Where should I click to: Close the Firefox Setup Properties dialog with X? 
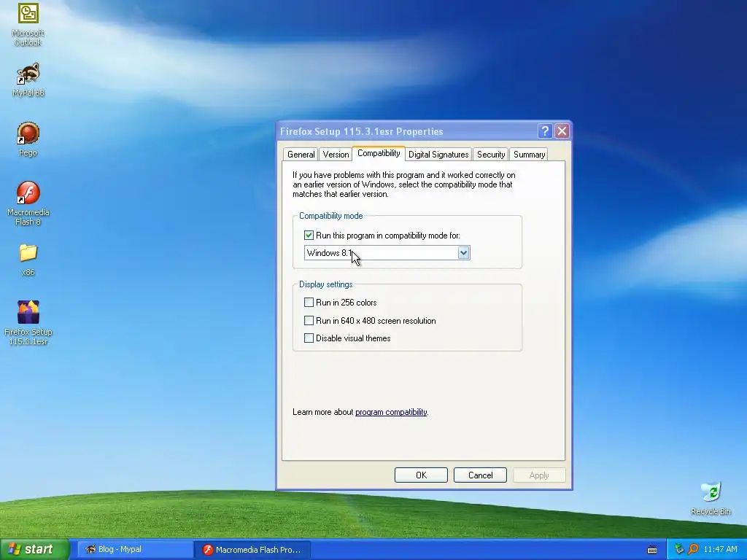(x=562, y=131)
